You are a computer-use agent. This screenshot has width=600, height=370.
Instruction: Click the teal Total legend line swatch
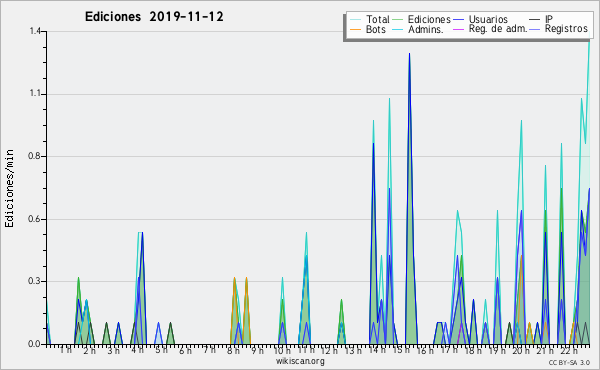pos(355,20)
